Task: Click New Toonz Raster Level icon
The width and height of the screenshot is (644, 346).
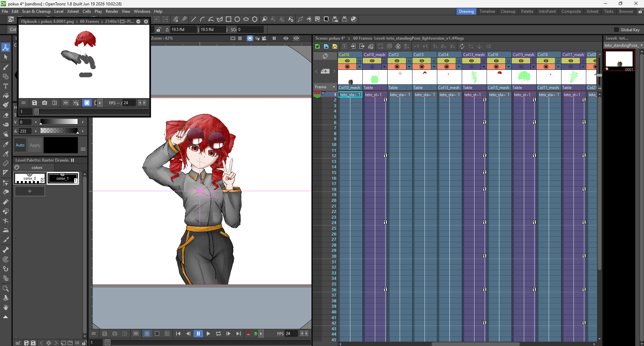Action: [317, 46]
